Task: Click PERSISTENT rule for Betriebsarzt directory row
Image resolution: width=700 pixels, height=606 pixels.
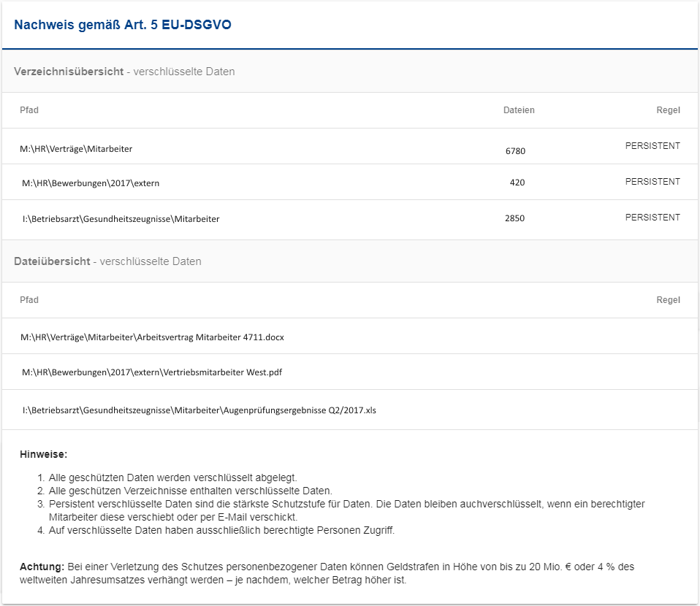Action: (x=653, y=218)
